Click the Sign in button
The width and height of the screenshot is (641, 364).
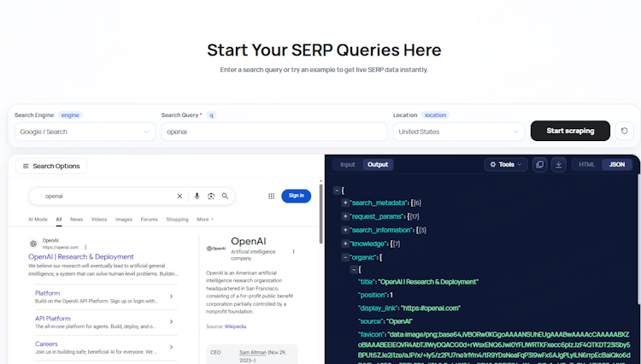[296, 196]
